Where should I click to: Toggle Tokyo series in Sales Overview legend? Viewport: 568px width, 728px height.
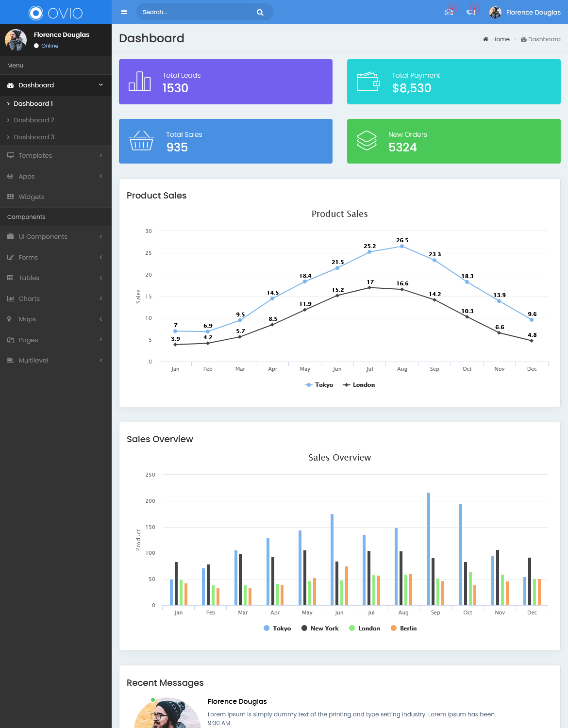click(x=277, y=628)
